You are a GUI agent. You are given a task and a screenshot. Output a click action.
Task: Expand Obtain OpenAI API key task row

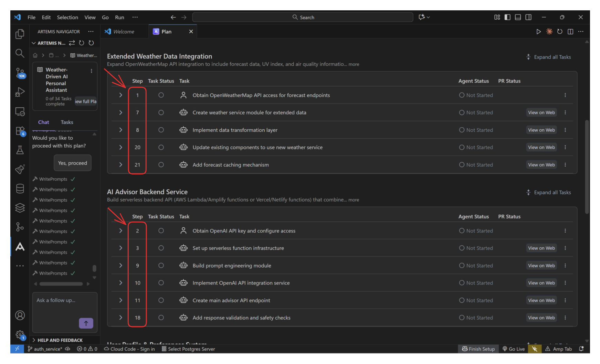pyautogui.click(x=120, y=231)
